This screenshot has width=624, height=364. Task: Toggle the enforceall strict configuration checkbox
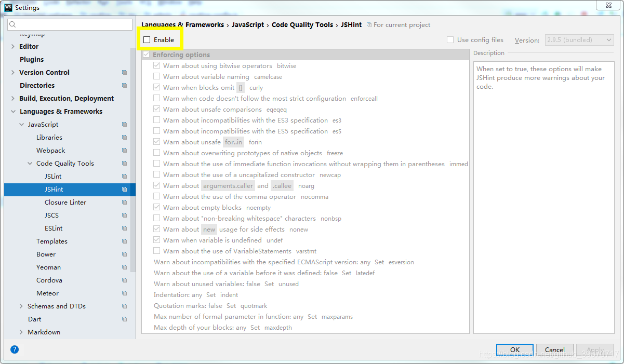[x=156, y=99]
